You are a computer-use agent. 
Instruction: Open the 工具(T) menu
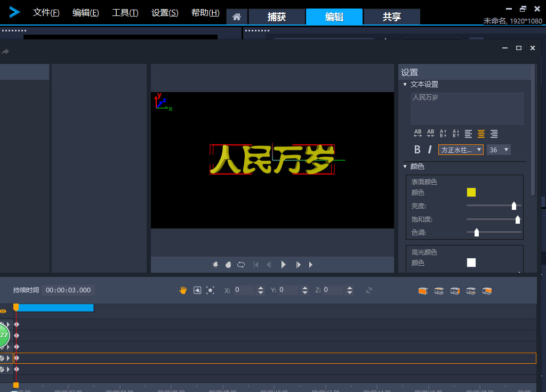(125, 13)
